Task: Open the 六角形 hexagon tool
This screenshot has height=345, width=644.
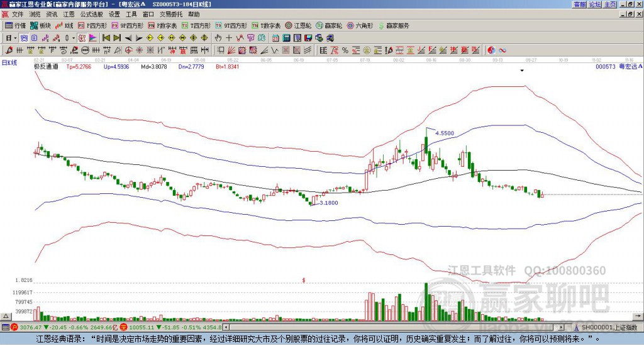Action: point(360,25)
